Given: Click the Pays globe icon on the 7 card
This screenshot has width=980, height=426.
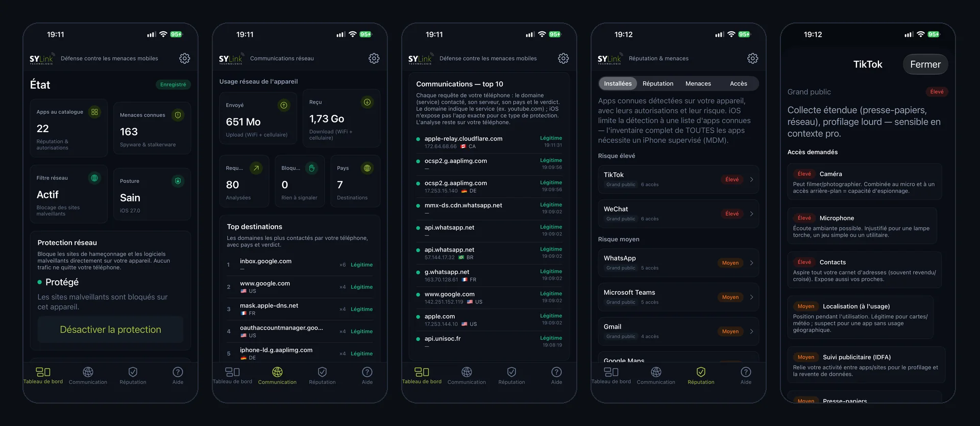Looking at the screenshot, I should pos(367,168).
